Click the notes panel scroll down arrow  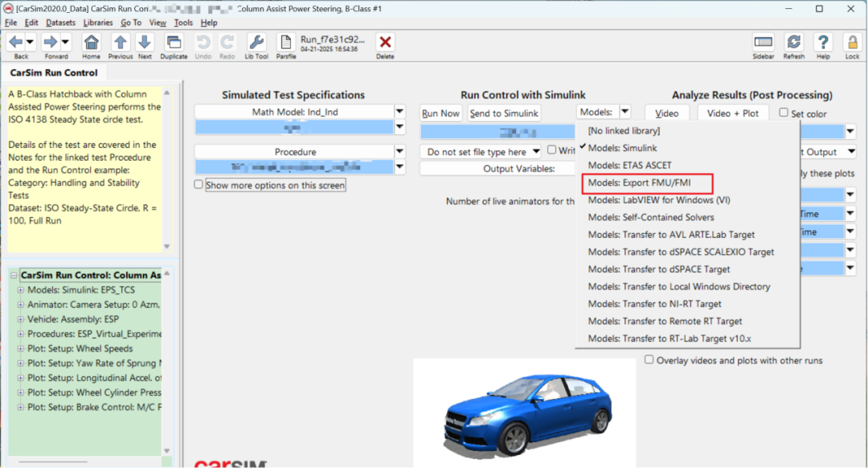[166, 246]
